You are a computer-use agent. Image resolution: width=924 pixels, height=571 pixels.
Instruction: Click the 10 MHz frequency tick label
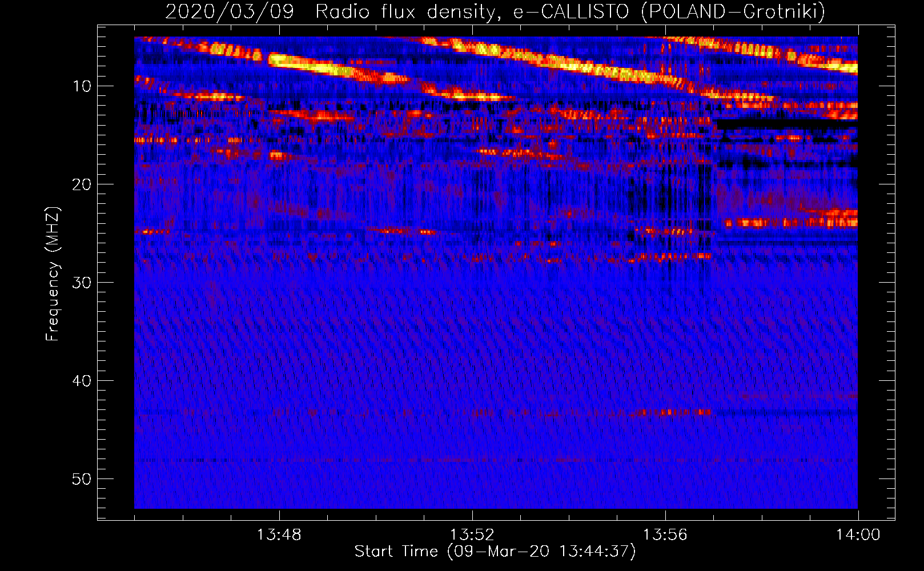(82, 86)
